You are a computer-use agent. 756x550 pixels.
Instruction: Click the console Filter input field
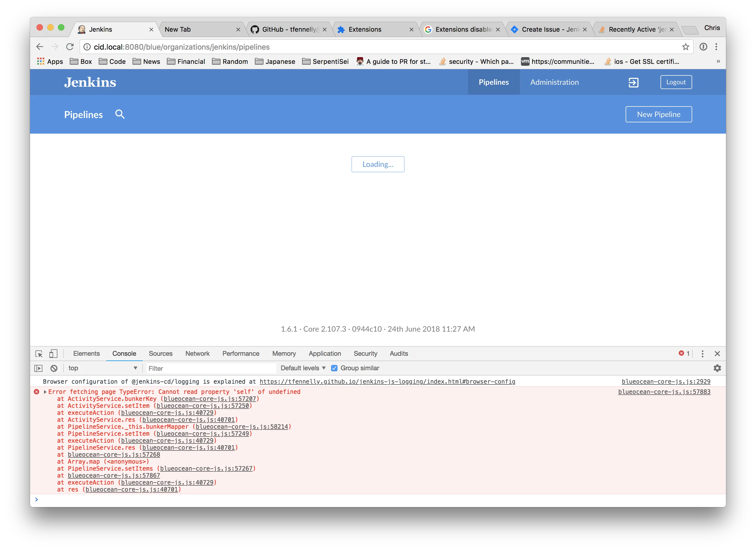coord(211,368)
